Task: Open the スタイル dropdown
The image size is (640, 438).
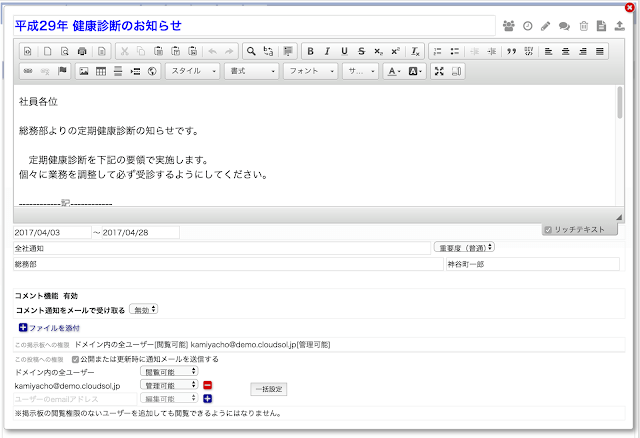Action: click(193, 71)
